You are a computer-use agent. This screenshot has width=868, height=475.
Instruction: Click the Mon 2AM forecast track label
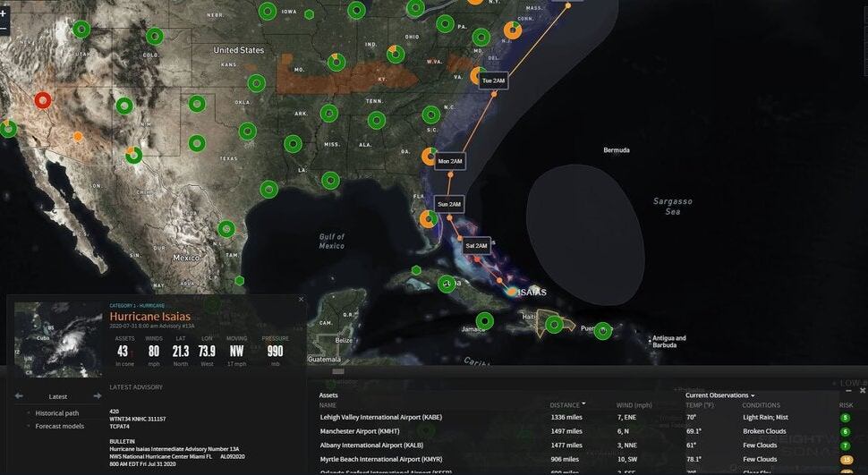point(449,162)
